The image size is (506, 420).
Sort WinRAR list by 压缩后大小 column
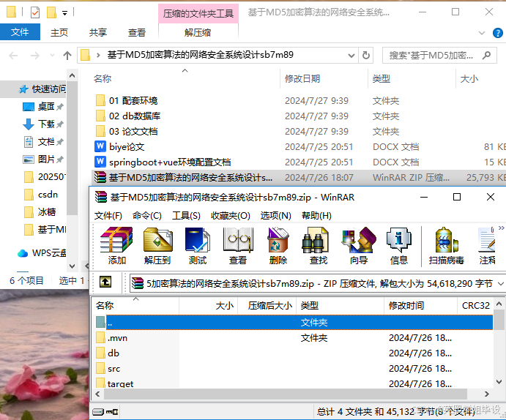[267, 305]
